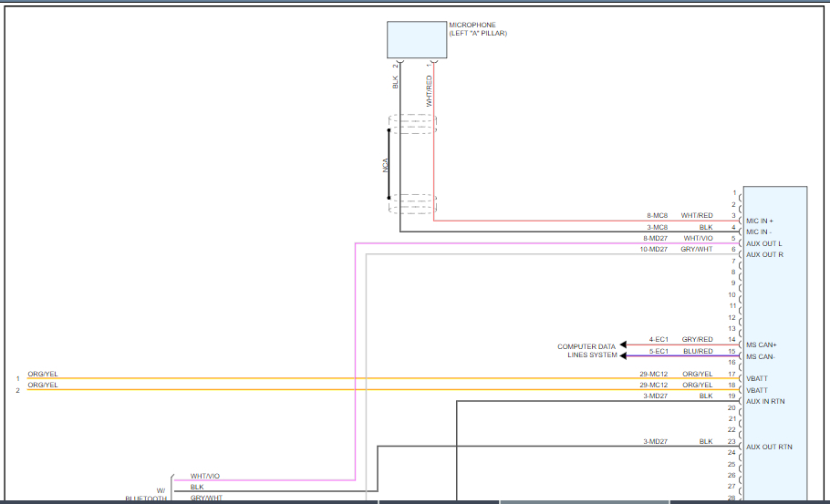This screenshot has width=830, height=504.
Task: Click the GRY/RED wire color label
Action: (698, 339)
